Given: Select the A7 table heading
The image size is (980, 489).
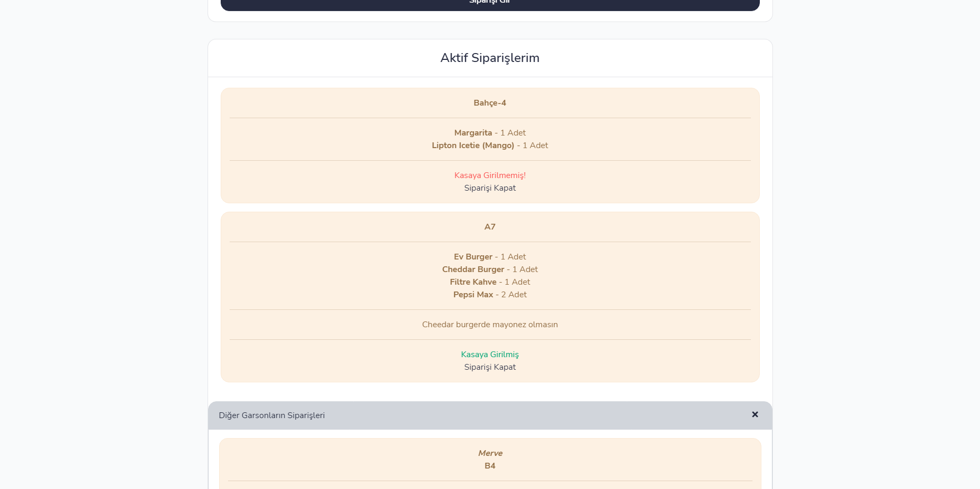Looking at the screenshot, I should [x=490, y=227].
